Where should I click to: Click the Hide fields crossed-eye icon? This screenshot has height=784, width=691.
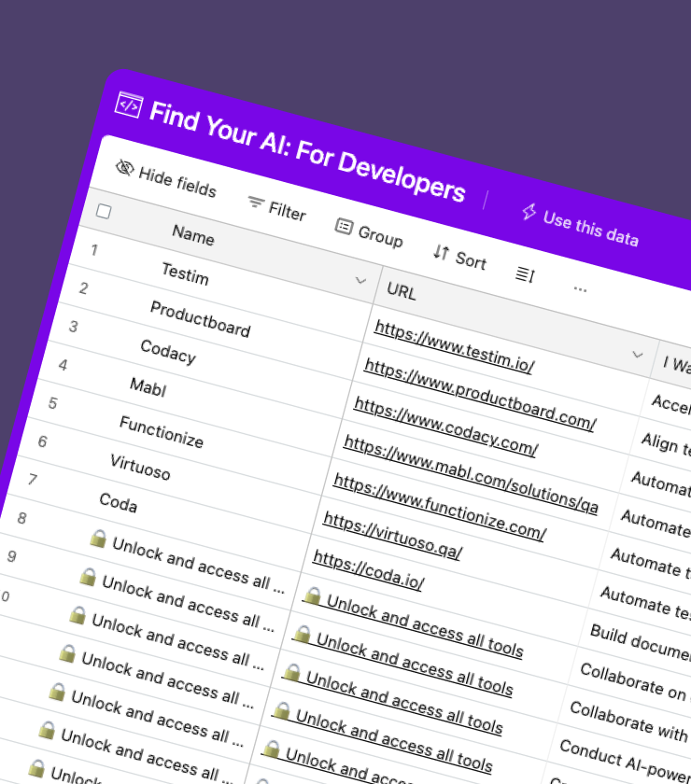[124, 168]
